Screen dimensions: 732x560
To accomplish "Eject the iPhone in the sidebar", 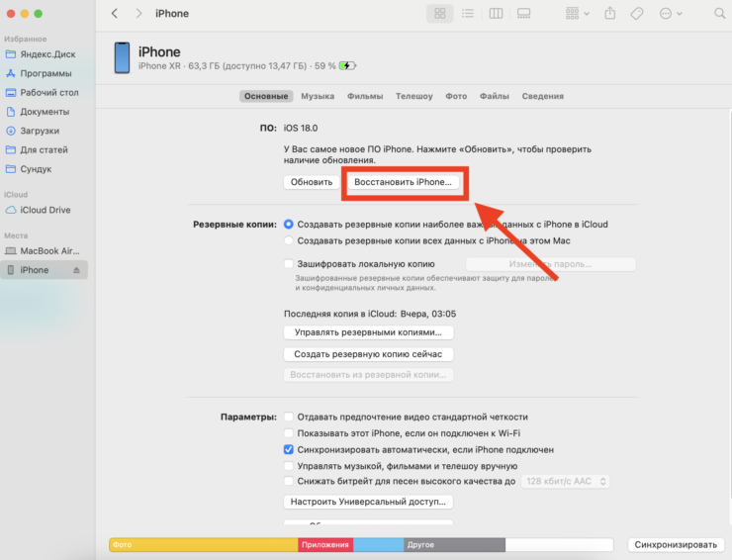I will coord(76,270).
